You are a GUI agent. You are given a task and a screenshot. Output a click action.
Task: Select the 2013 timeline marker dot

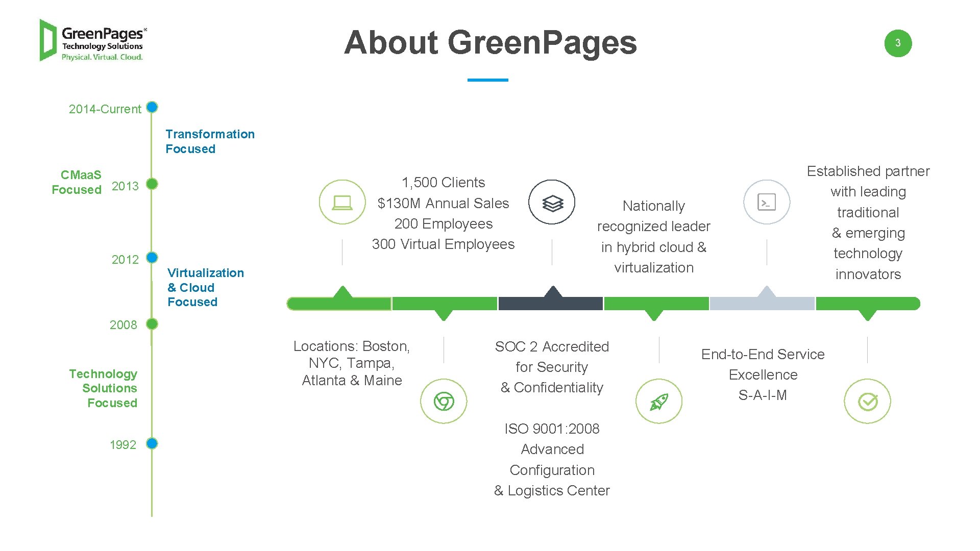point(152,184)
